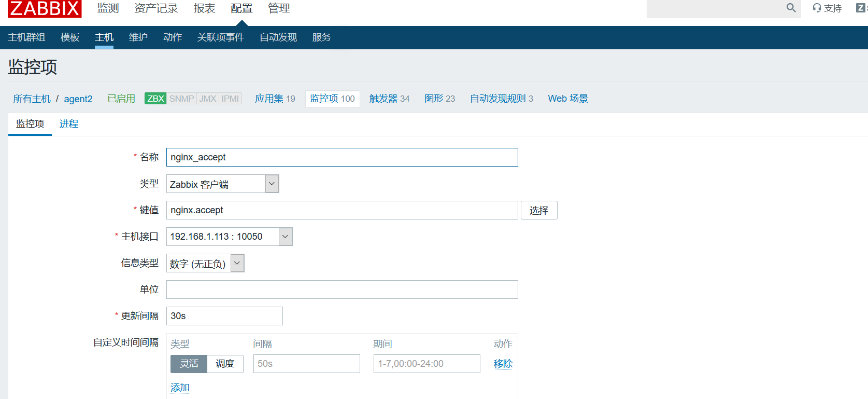Switch to the 进程 tab
This screenshot has width=868, height=399.
pyautogui.click(x=69, y=124)
